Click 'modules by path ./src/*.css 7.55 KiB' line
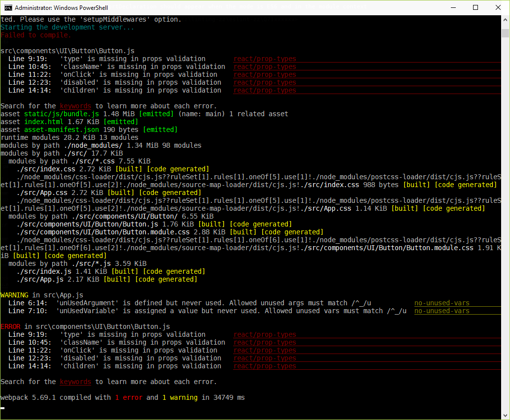This screenshot has height=420, width=510. pyautogui.click(x=79, y=161)
